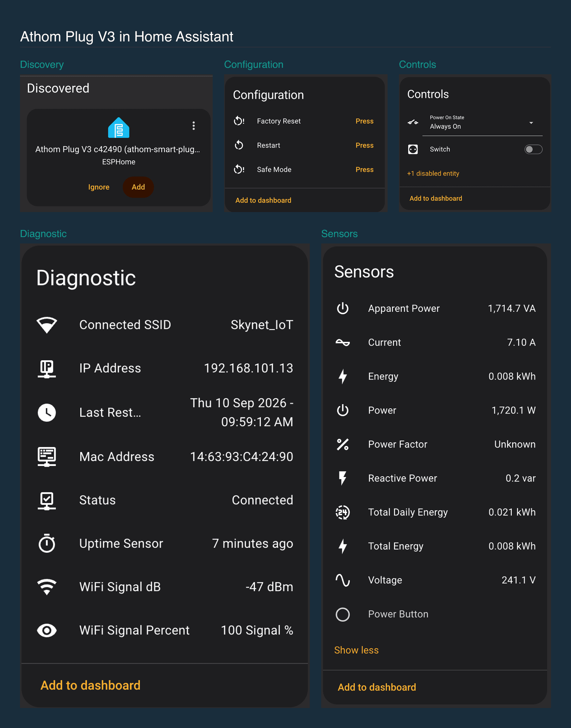Click the Last Restart date value
Image resolution: width=571 pixels, height=728 pixels.
pos(241,412)
